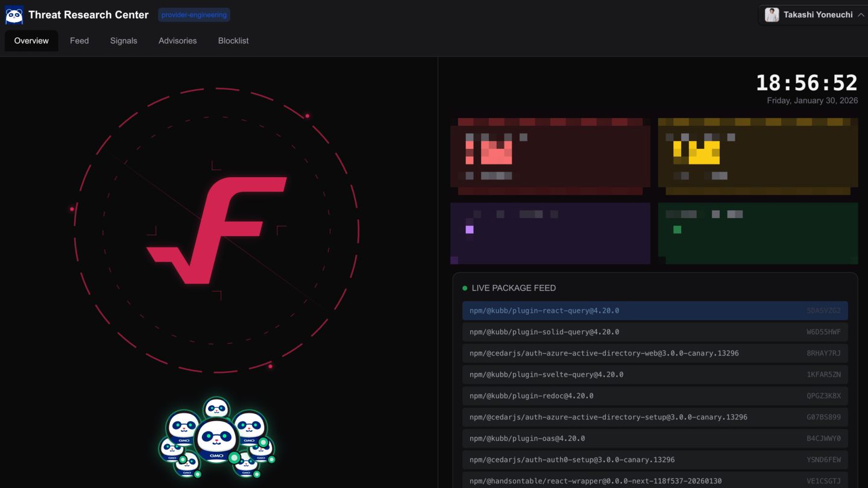The height and width of the screenshot is (488, 868).
Task: Click the ID 5DASVZG2
Action: click(x=823, y=311)
